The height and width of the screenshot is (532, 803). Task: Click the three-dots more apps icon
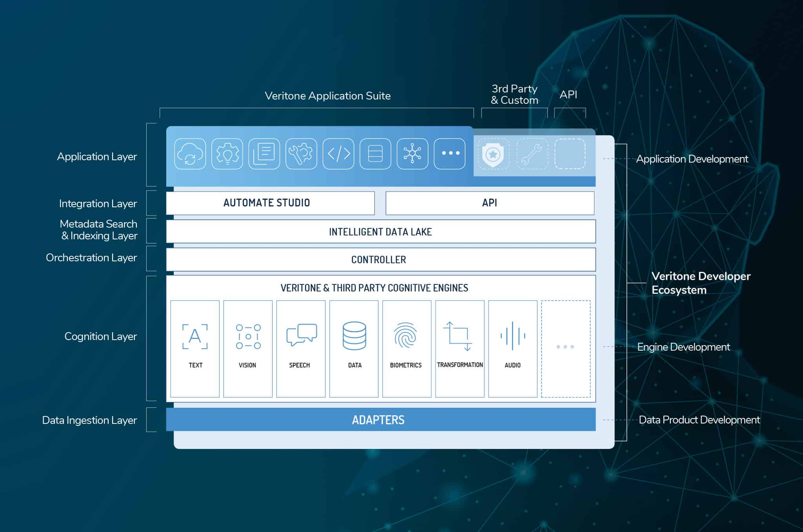click(x=450, y=154)
